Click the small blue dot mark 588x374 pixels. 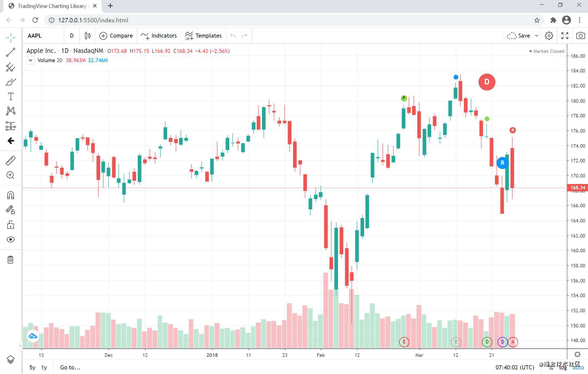coord(456,77)
